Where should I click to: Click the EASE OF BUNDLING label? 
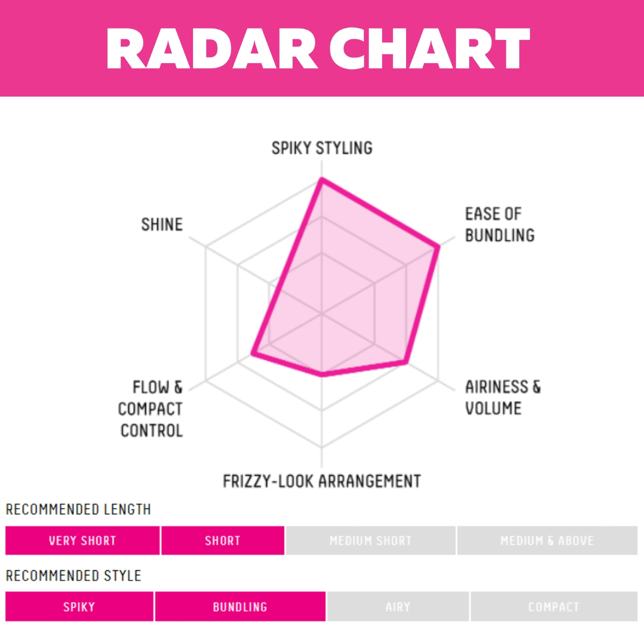click(x=500, y=224)
